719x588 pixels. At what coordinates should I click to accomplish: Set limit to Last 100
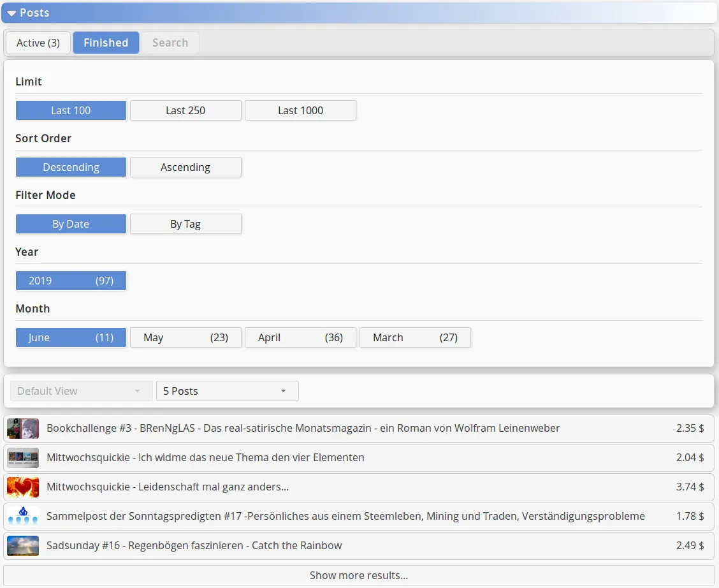(x=71, y=110)
